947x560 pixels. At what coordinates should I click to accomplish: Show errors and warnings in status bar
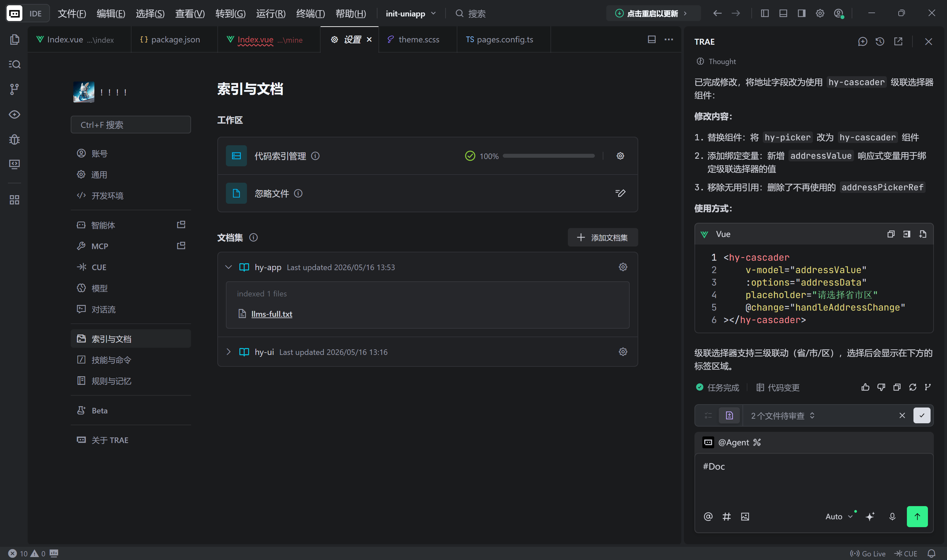[27, 553]
